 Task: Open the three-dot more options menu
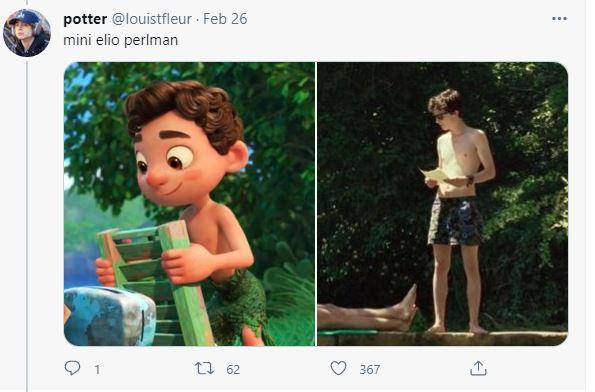559,19
